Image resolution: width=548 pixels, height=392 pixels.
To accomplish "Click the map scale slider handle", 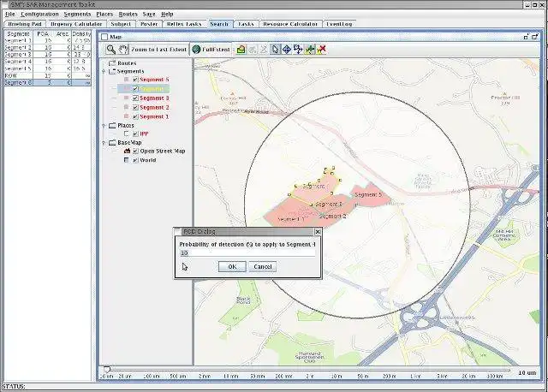I will (x=107, y=369).
